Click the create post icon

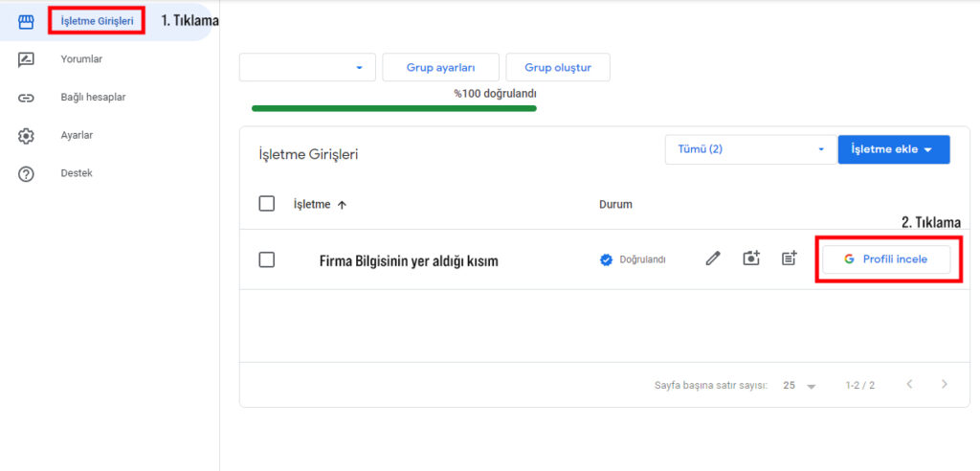click(x=789, y=258)
